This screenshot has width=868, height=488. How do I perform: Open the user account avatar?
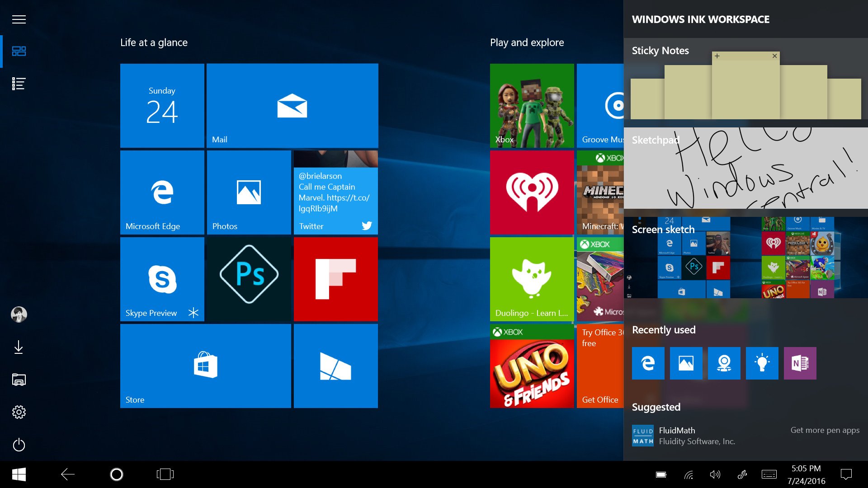click(19, 314)
